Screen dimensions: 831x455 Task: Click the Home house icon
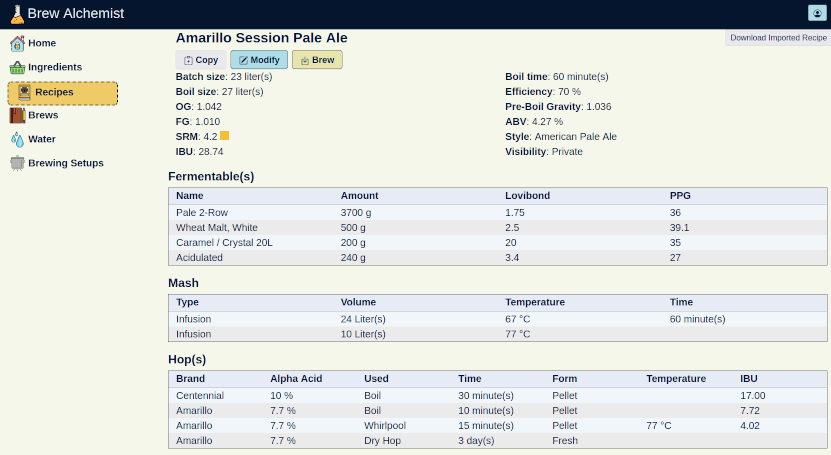click(x=17, y=43)
